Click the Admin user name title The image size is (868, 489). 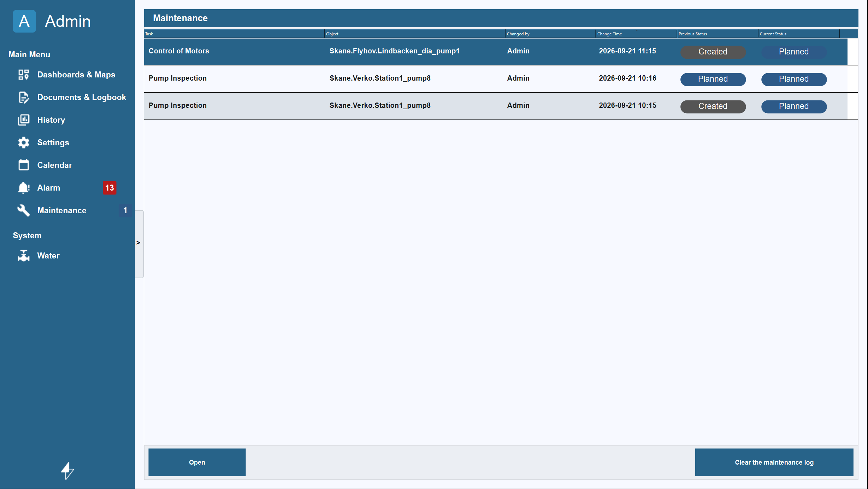pyautogui.click(x=68, y=22)
